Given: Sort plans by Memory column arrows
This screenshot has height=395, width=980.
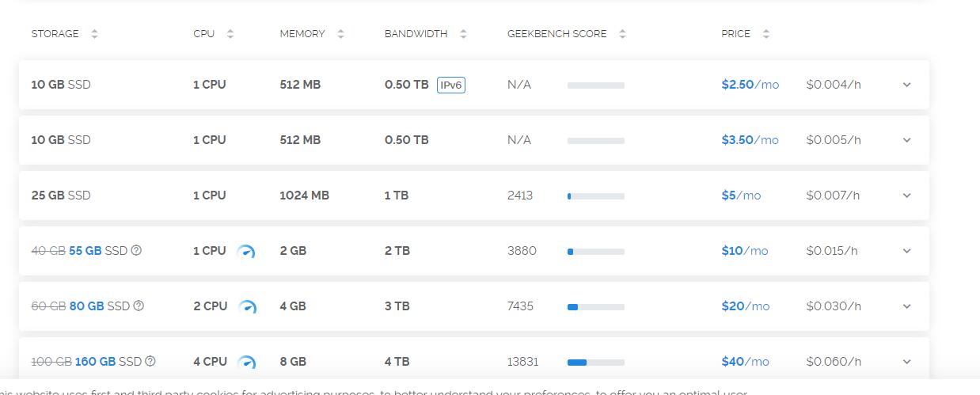Looking at the screenshot, I should pos(340,34).
